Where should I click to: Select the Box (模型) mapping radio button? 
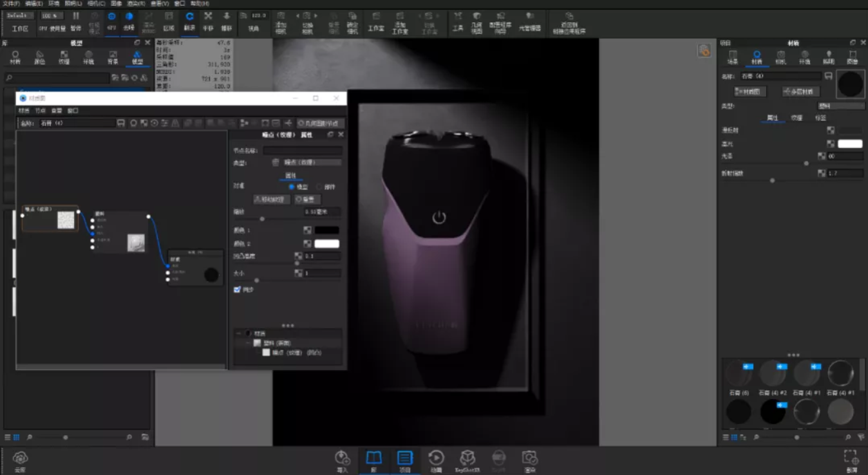[291, 187]
